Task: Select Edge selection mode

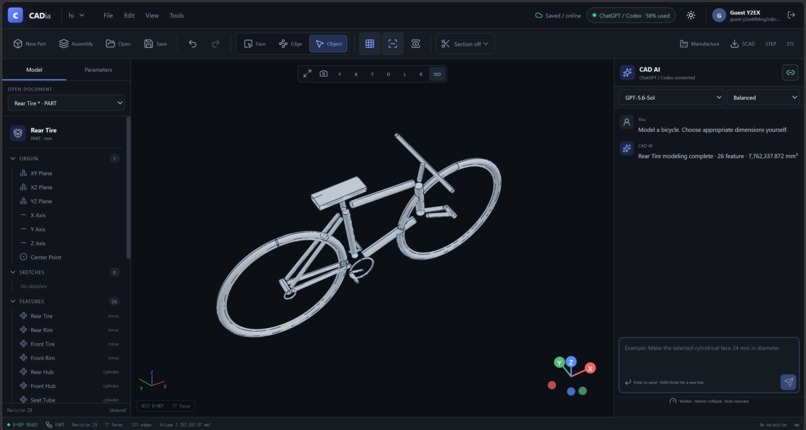Action: pyautogui.click(x=290, y=44)
